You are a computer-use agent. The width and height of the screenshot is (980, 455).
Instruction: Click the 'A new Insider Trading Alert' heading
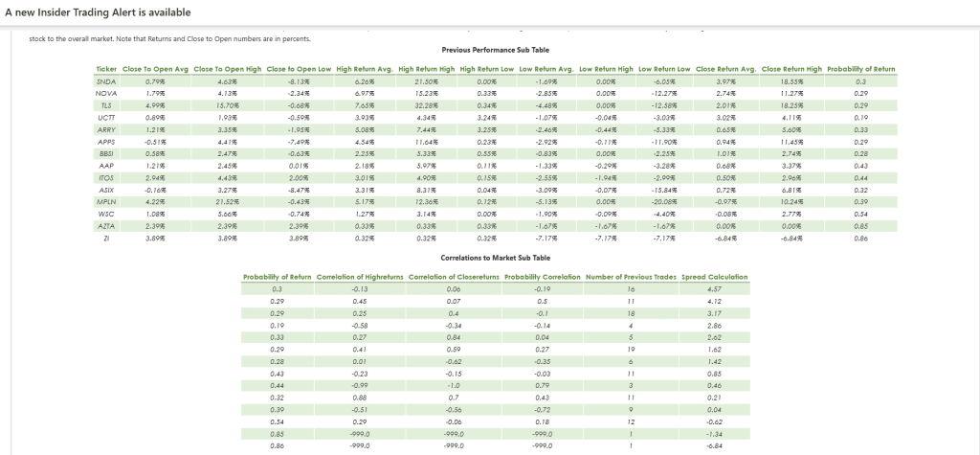coord(99,12)
